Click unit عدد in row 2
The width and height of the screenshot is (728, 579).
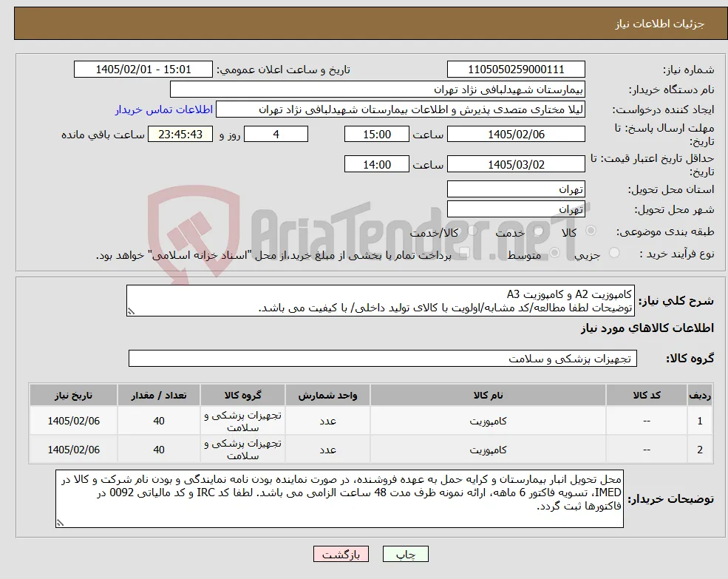coord(328,450)
